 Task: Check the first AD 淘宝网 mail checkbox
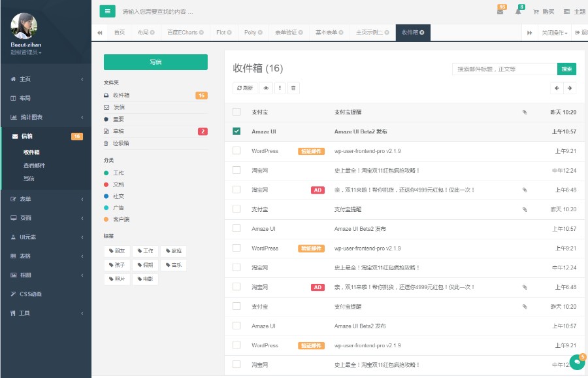click(237, 190)
